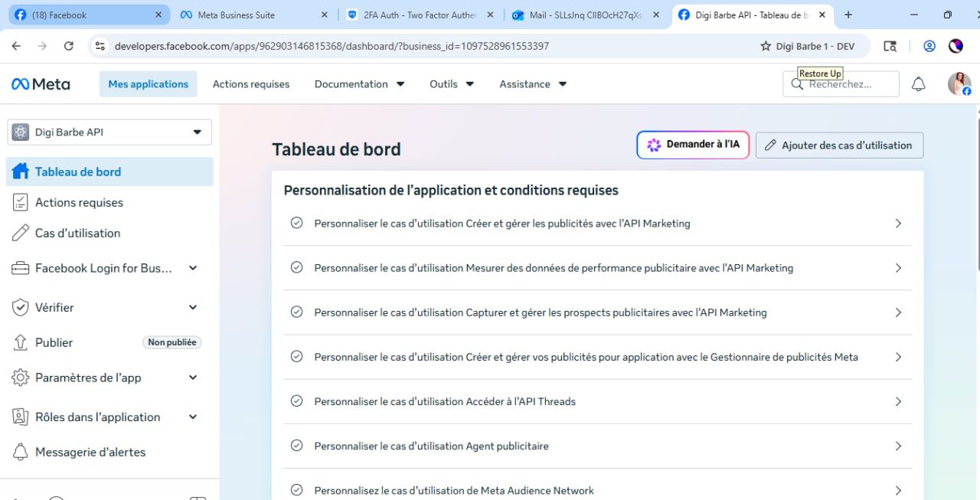Click the check icon for Meta Audience Network row
This screenshot has width=980, height=500.
point(297,490)
